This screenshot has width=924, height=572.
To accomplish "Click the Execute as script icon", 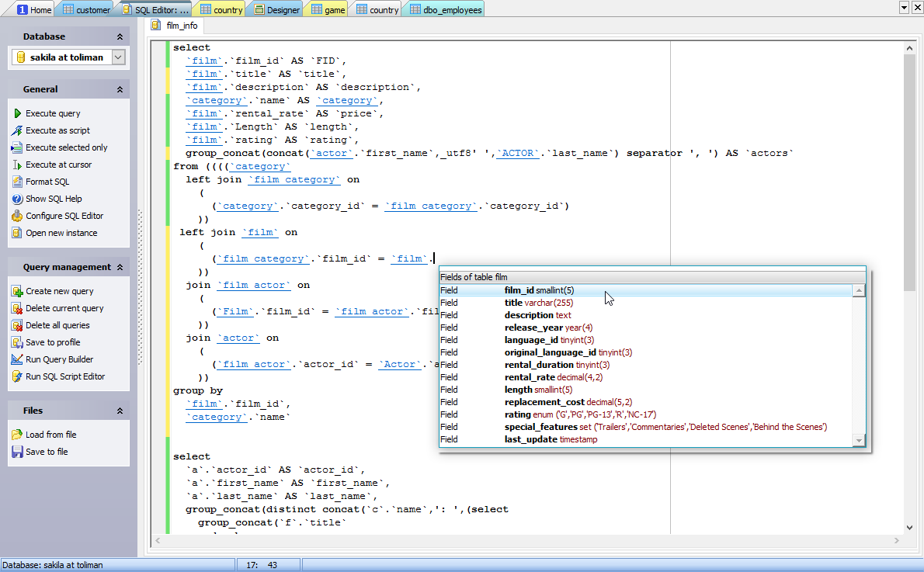I will coord(17,130).
